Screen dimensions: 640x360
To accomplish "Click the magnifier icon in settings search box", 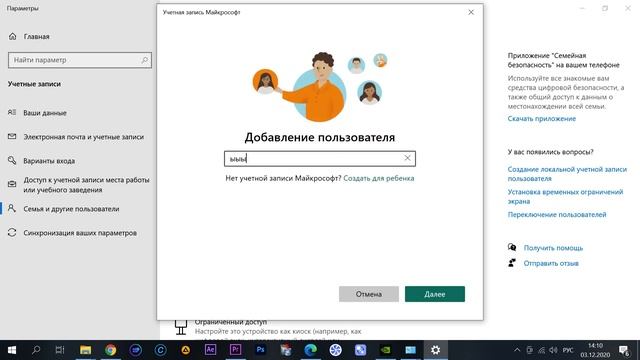I will click(x=144, y=60).
